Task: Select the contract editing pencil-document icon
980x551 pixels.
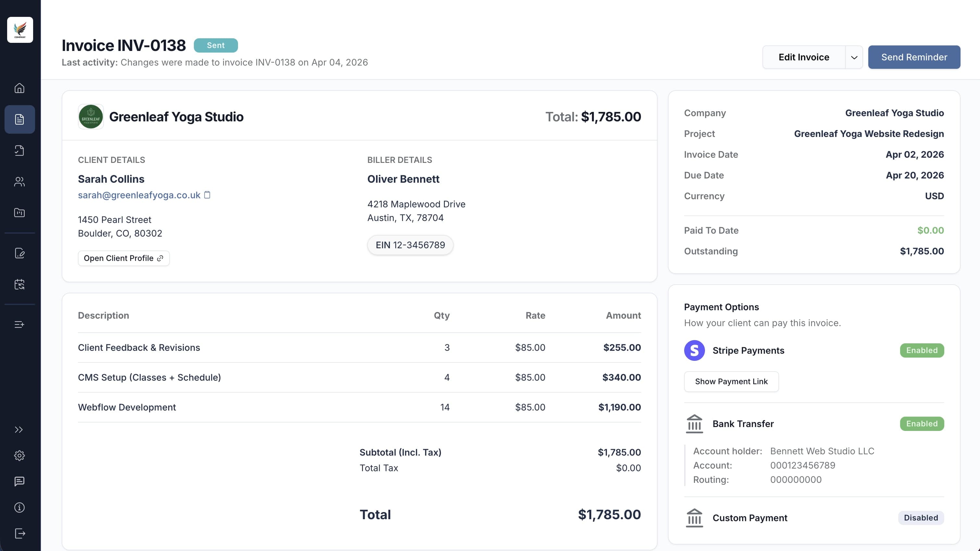Action: 19,253
